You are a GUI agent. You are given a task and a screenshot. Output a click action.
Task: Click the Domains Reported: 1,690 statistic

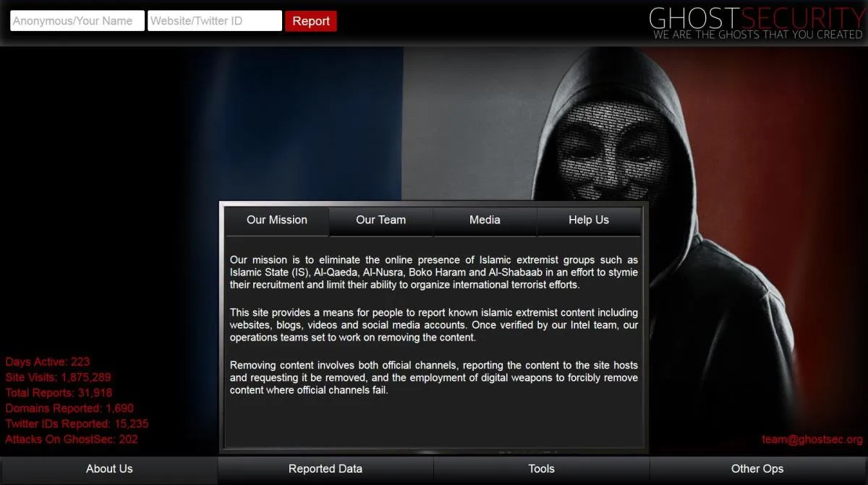click(x=69, y=408)
